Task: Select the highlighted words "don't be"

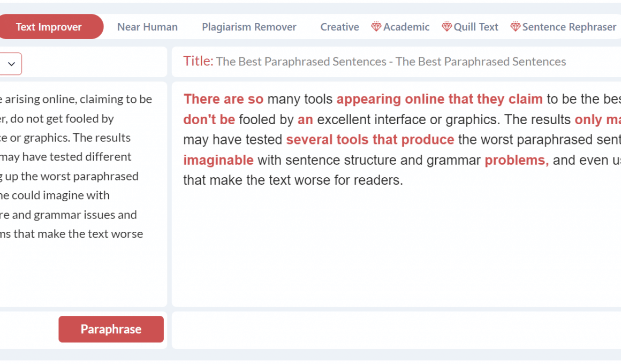Action: (209, 119)
